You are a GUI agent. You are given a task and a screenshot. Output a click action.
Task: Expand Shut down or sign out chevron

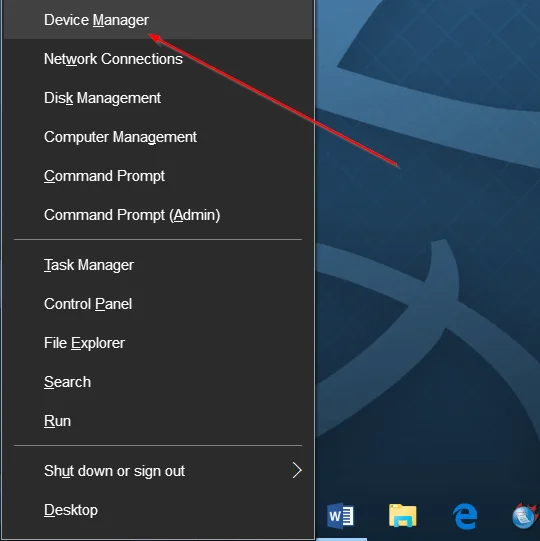[297, 470]
